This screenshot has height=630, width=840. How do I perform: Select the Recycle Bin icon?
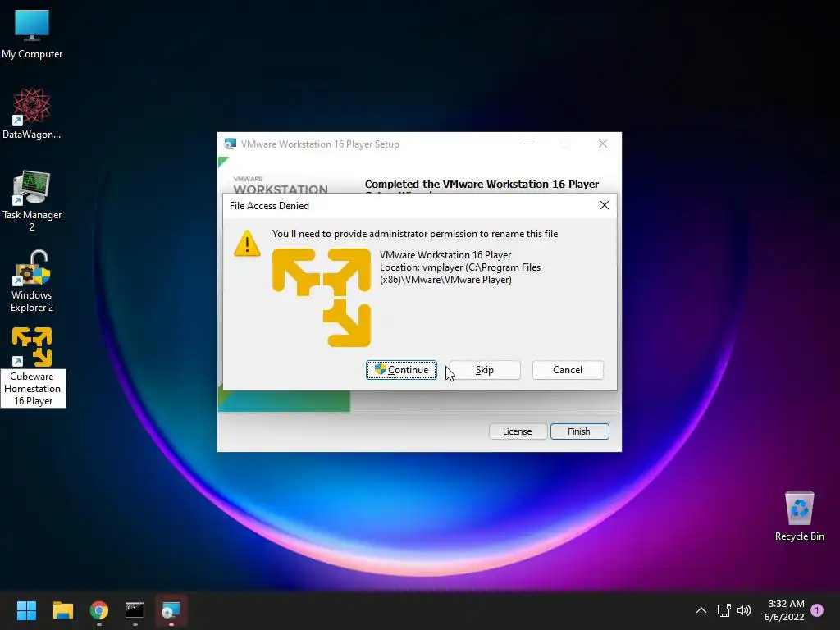799,516
